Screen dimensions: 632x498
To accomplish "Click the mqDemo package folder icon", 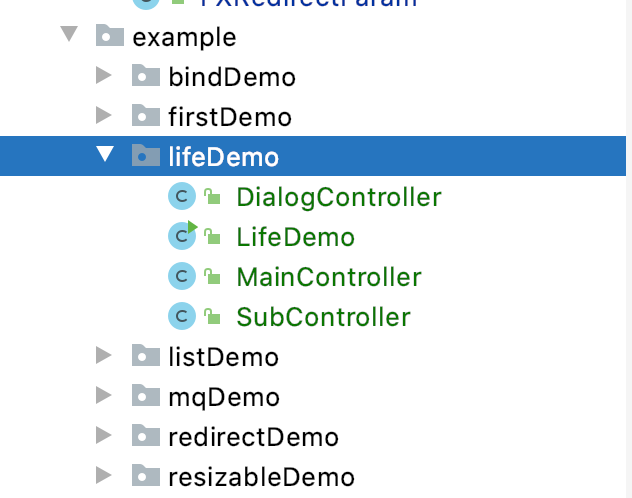I will tap(146, 396).
